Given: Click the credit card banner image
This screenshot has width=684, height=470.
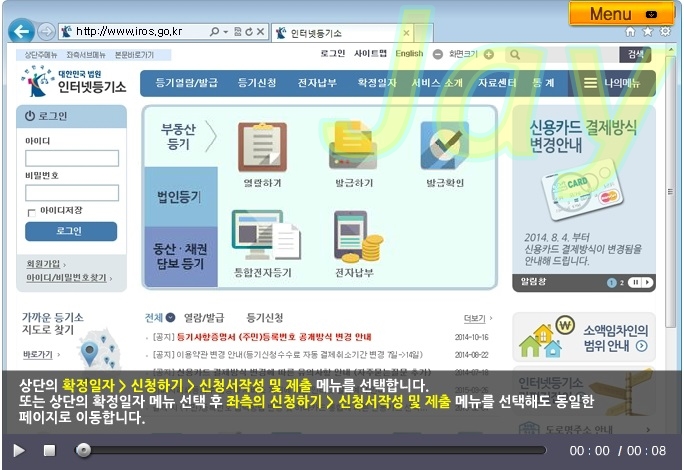Looking at the screenshot, I should click(582, 189).
